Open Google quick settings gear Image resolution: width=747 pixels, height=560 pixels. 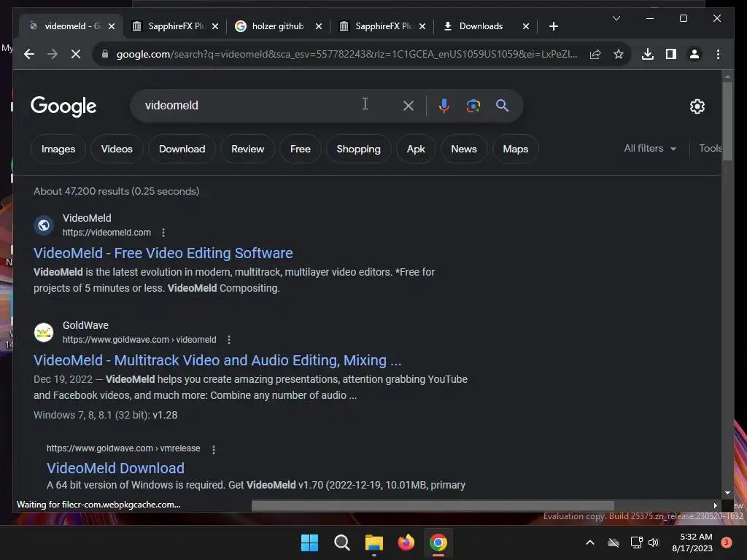pyautogui.click(x=697, y=106)
